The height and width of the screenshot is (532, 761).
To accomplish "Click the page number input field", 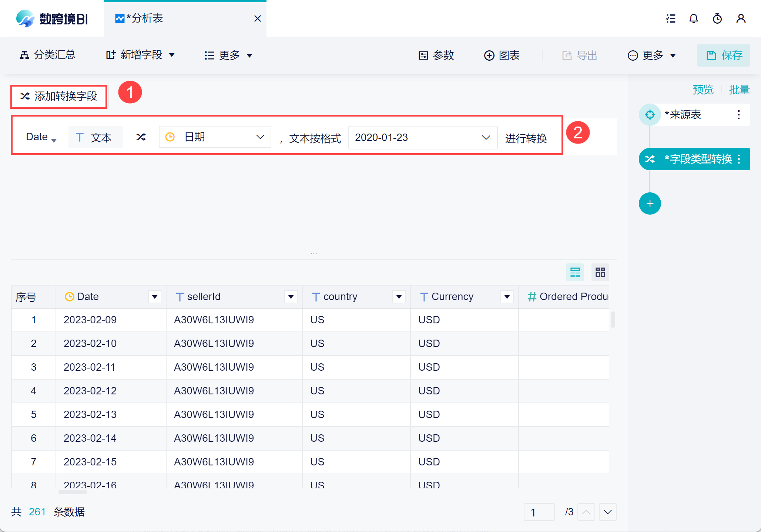I will tap(539, 512).
